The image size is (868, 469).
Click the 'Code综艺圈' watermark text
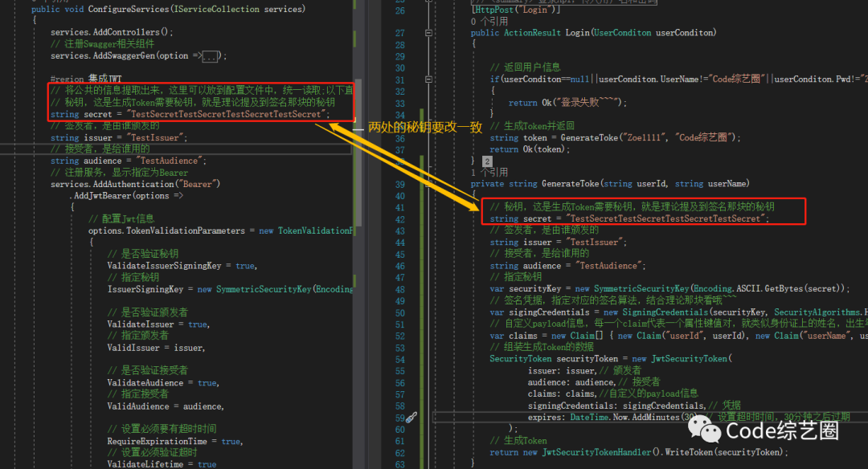coord(781,431)
